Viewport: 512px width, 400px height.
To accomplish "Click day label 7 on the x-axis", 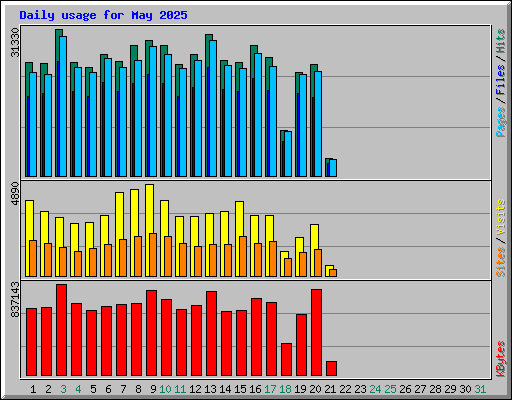I will pos(123,389).
